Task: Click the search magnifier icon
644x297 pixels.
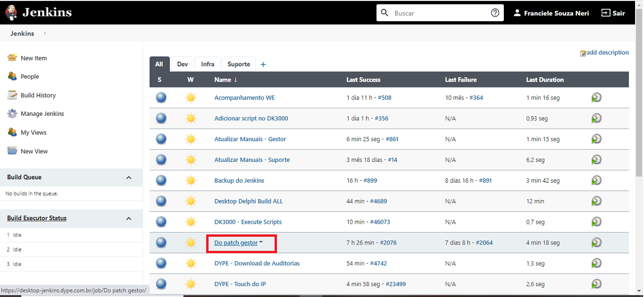Action: point(385,13)
